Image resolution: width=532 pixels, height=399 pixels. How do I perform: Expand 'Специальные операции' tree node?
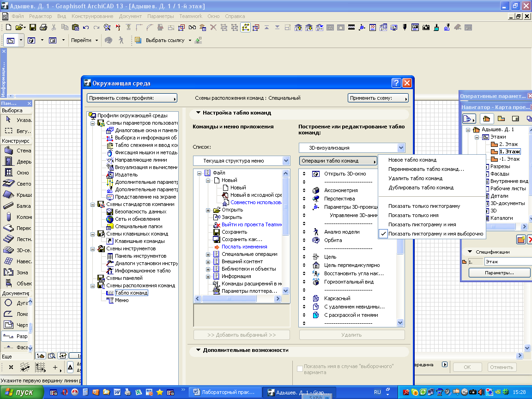pos(208,254)
